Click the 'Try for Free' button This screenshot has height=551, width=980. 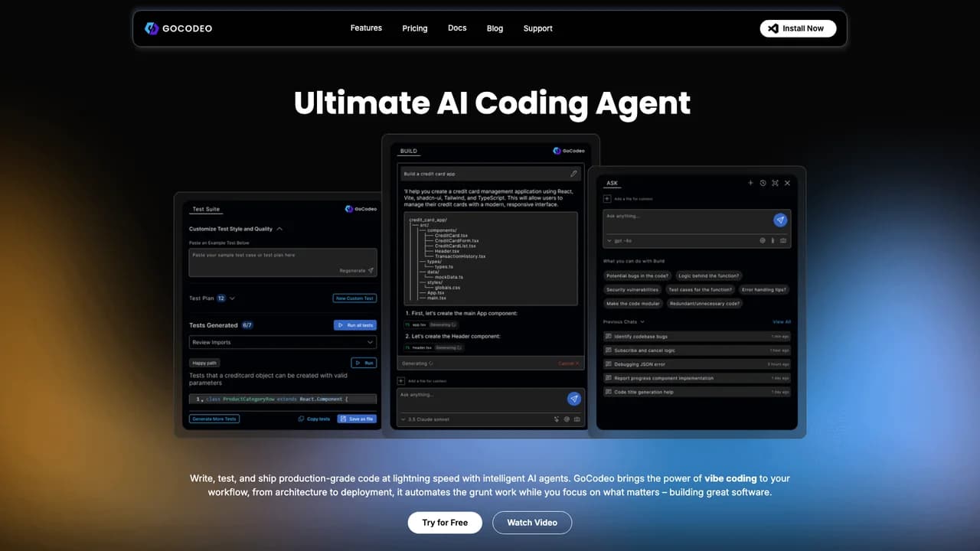click(x=445, y=523)
